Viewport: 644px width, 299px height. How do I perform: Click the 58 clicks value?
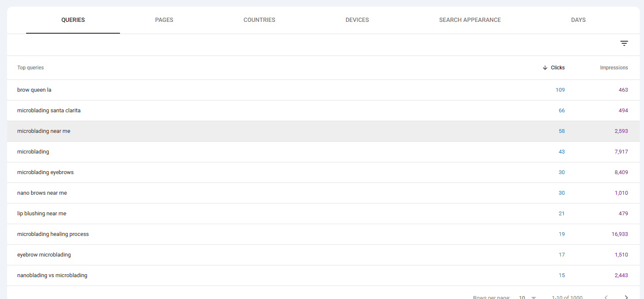pyautogui.click(x=562, y=131)
